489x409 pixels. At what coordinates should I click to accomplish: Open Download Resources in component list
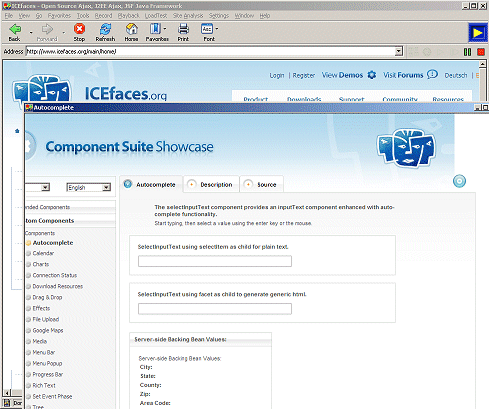tap(58, 286)
